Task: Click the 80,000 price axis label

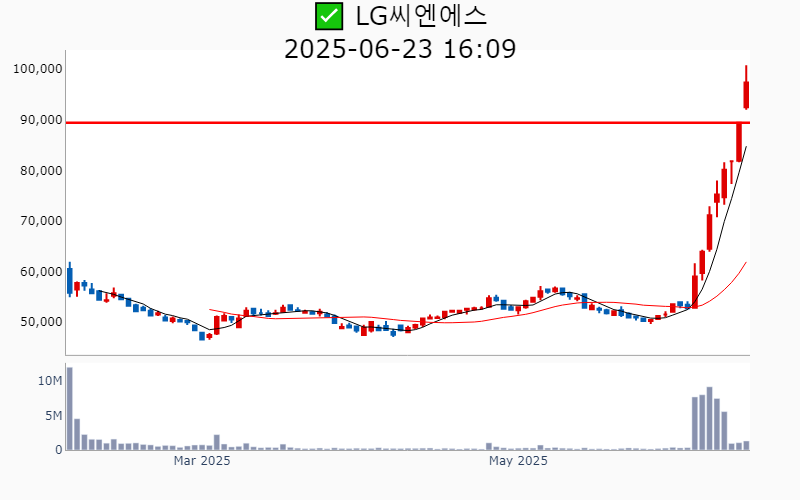Action: 41,171
